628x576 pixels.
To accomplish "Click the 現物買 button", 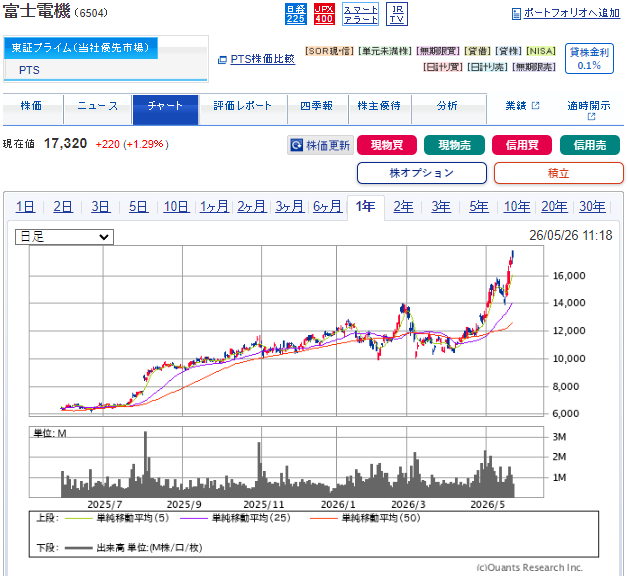I will pos(387,145).
